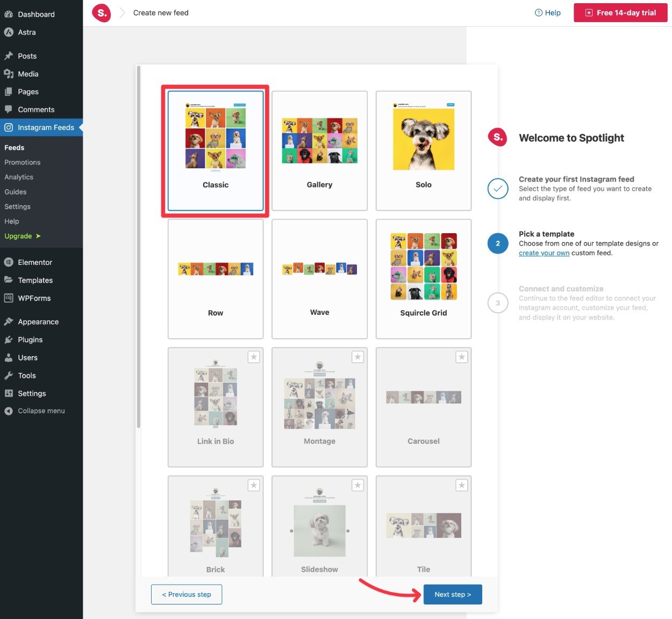The width and height of the screenshot is (672, 619).
Task: Pick the Squircle Grid template
Action: [x=424, y=279]
